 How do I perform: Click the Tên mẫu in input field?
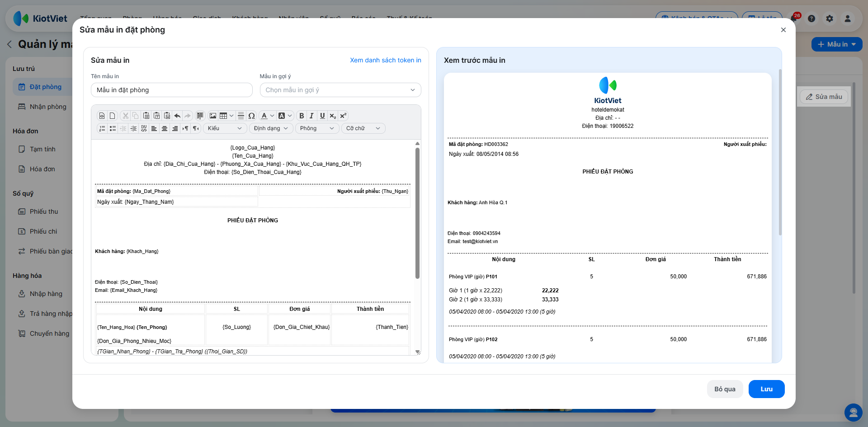pyautogui.click(x=172, y=90)
